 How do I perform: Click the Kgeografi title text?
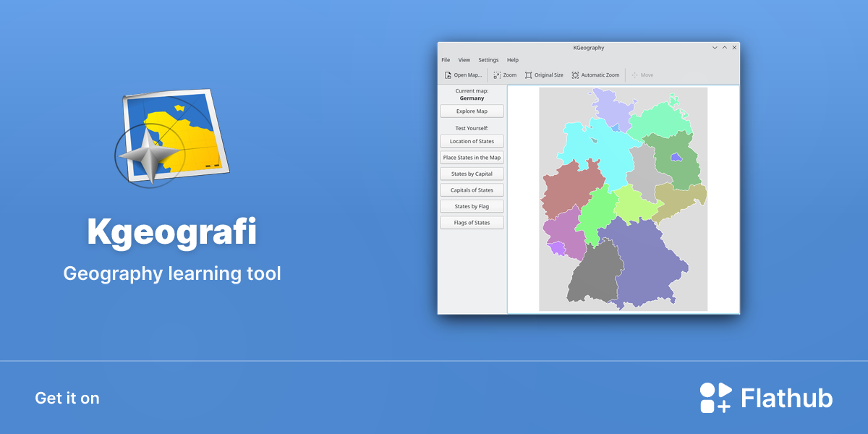click(x=172, y=232)
